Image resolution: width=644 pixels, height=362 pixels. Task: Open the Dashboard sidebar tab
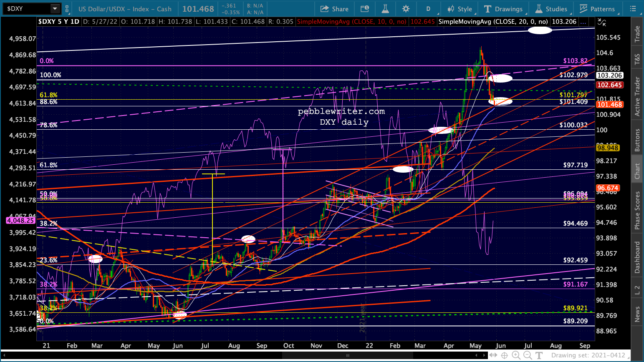tap(637, 257)
